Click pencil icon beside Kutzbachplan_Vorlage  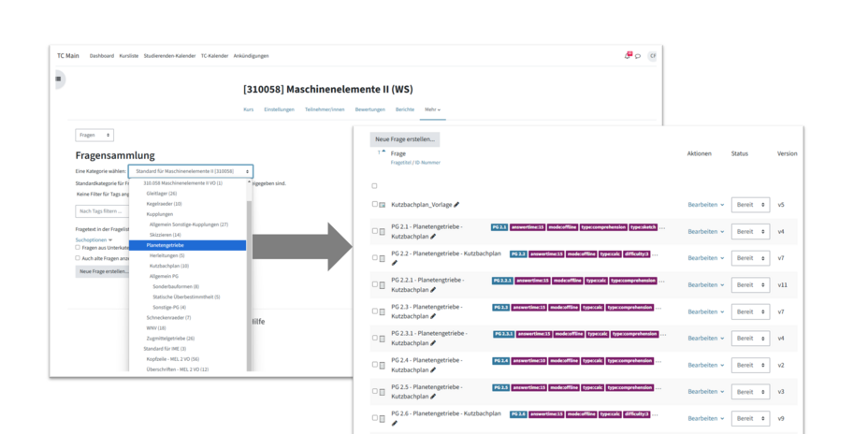(x=456, y=205)
